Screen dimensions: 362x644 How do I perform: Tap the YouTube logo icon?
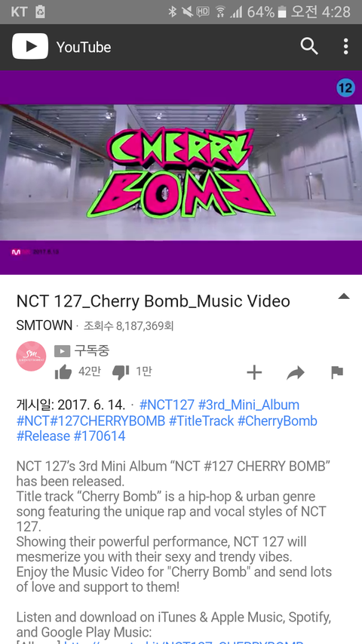pyautogui.click(x=30, y=46)
